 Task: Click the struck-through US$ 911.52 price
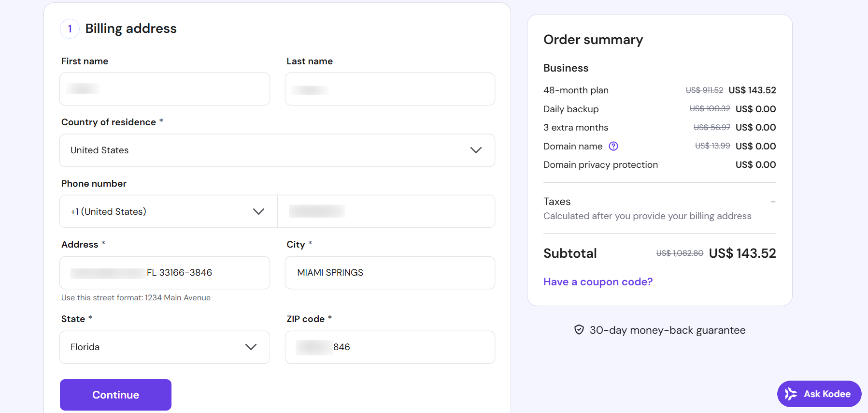pyautogui.click(x=704, y=90)
